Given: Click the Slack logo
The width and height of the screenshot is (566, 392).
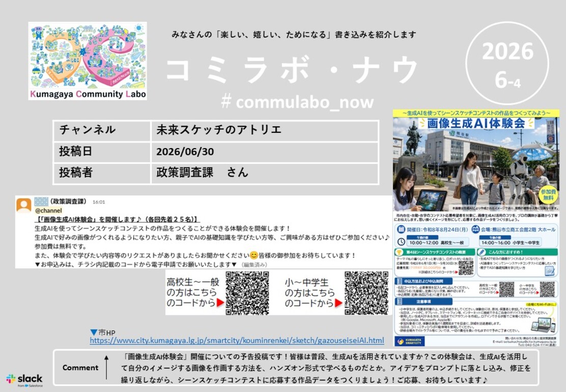Looking at the screenshot, I should pos(24,380).
